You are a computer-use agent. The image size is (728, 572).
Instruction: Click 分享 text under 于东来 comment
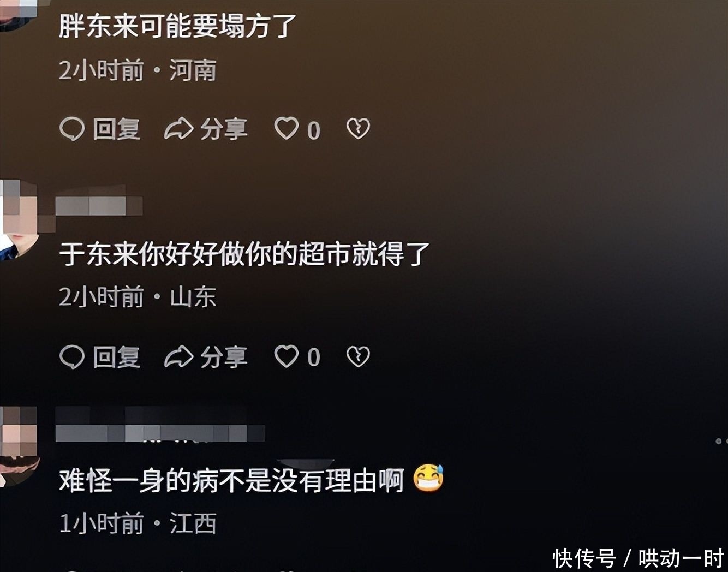click(224, 357)
